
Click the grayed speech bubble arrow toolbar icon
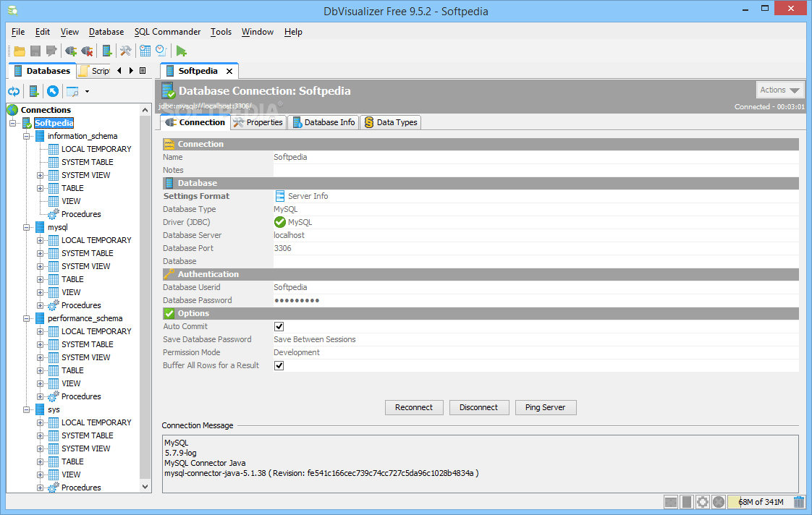(x=51, y=51)
